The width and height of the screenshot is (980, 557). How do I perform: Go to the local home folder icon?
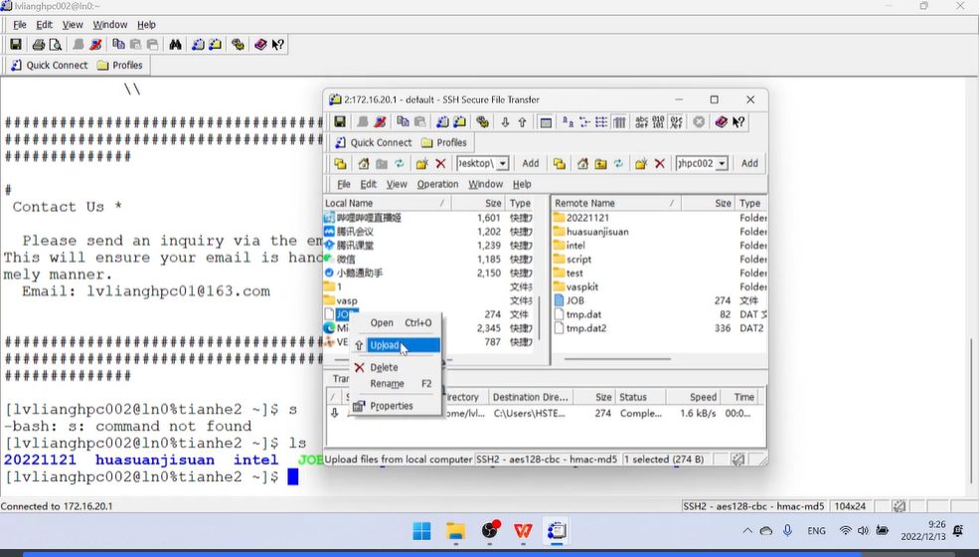[363, 164]
